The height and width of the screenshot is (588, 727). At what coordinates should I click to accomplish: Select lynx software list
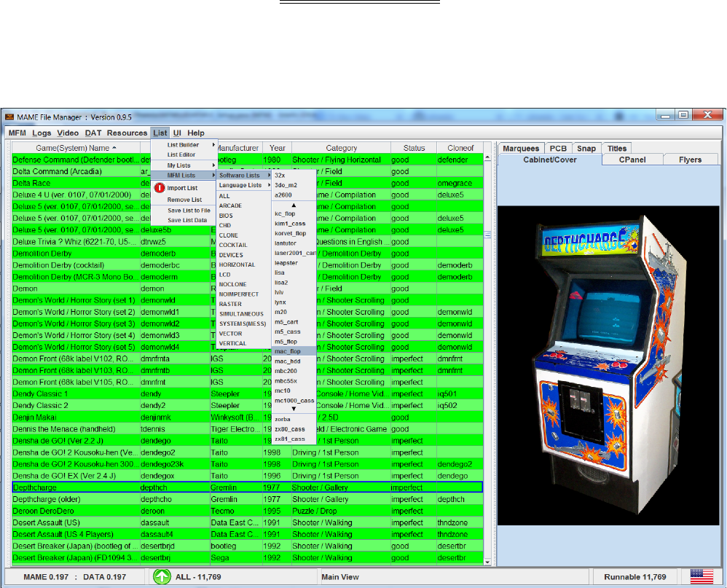tap(294, 302)
